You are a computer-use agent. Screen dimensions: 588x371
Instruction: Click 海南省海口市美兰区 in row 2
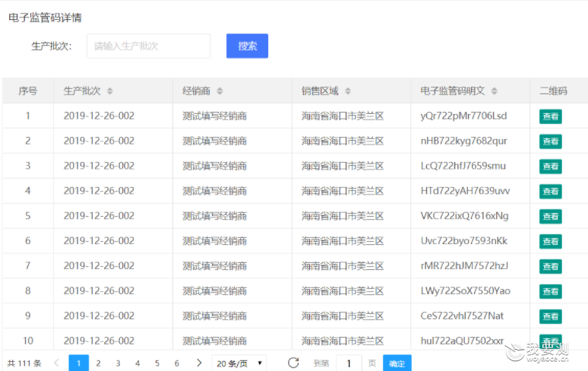(343, 141)
